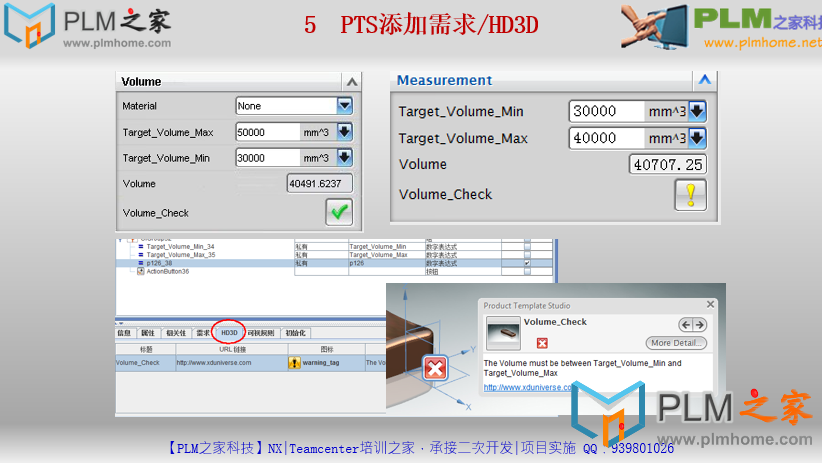
Task: Click the expression icon beside Target_Volume_Min_34
Action: click(140, 246)
